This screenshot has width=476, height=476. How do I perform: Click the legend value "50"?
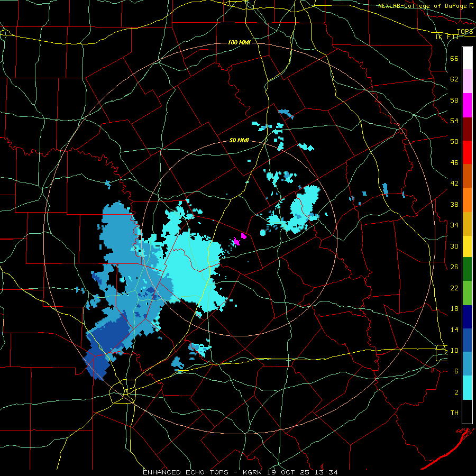(454, 141)
